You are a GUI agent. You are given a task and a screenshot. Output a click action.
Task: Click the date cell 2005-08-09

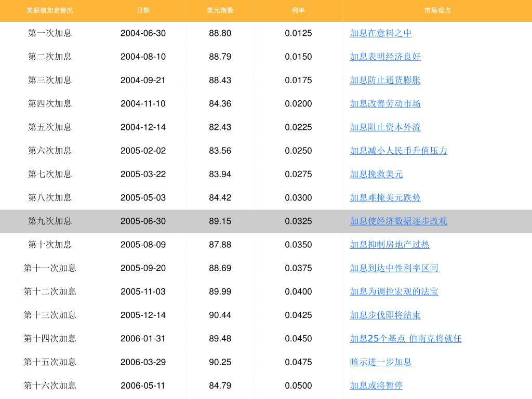coord(143,245)
